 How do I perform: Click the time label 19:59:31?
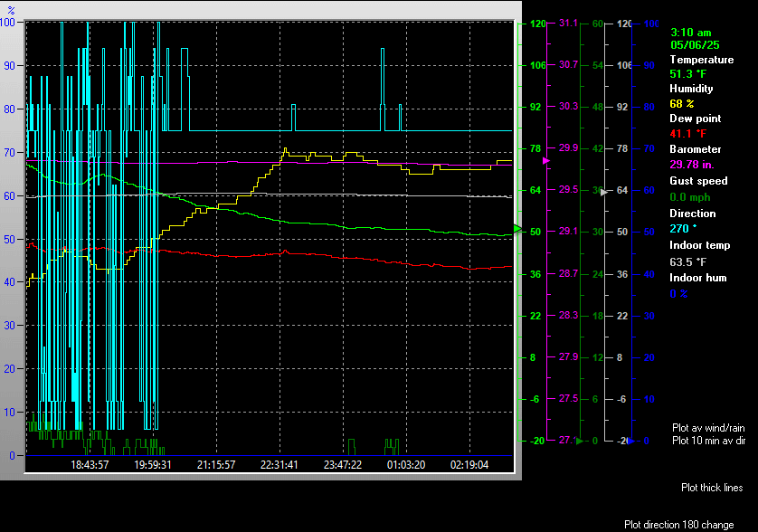(x=152, y=465)
